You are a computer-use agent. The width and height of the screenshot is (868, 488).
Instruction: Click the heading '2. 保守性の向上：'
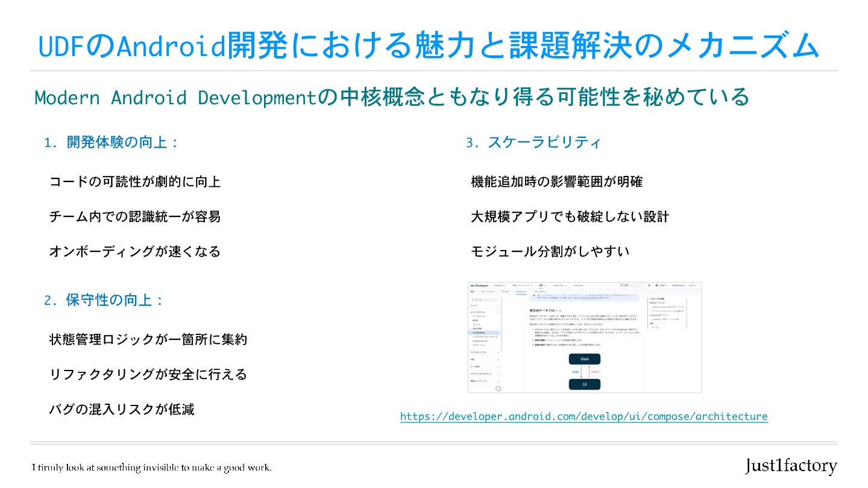click(104, 300)
